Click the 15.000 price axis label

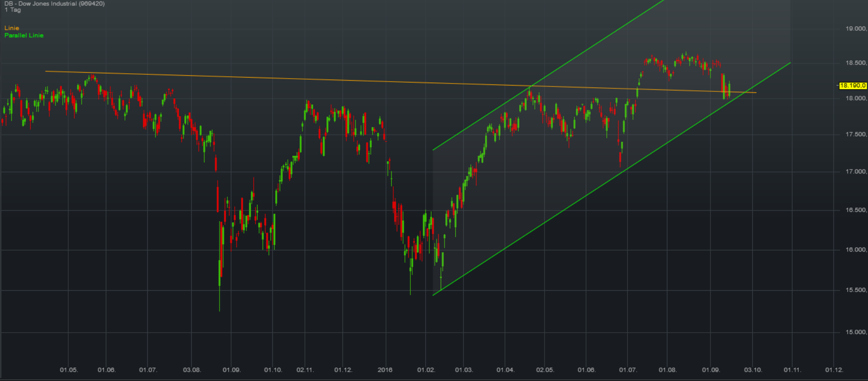[x=856, y=332]
